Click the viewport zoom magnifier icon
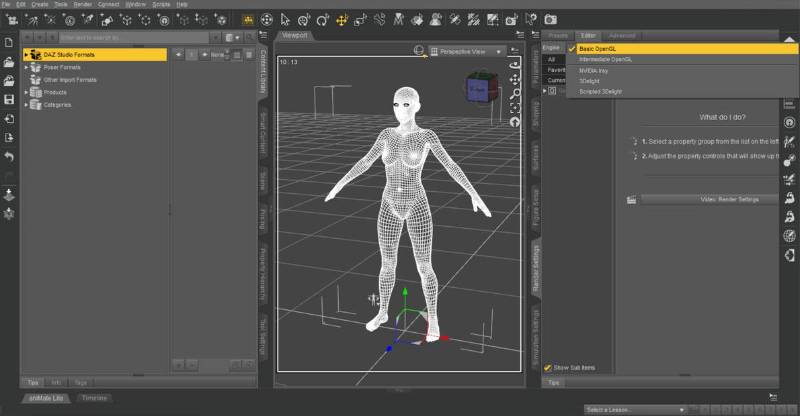 pyautogui.click(x=515, y=93)
